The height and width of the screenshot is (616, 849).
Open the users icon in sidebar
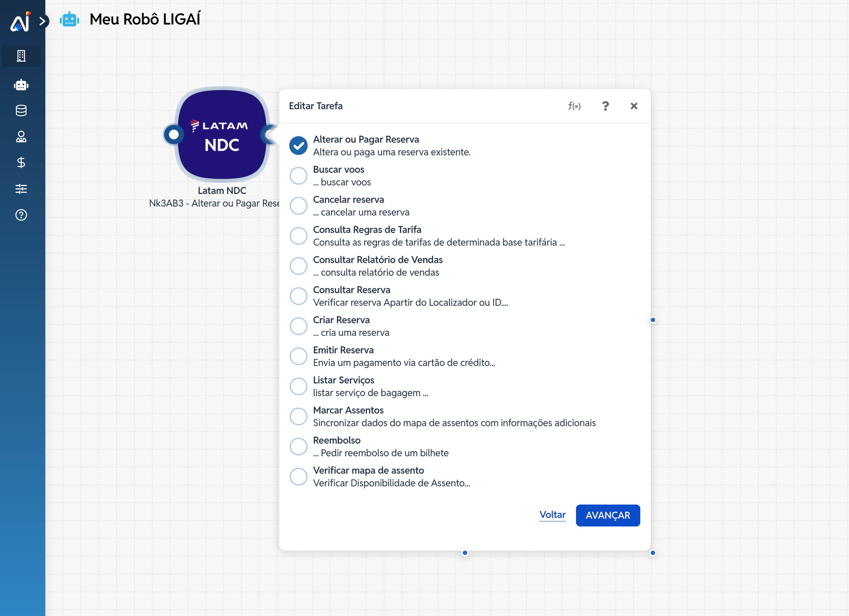[21, 137]
